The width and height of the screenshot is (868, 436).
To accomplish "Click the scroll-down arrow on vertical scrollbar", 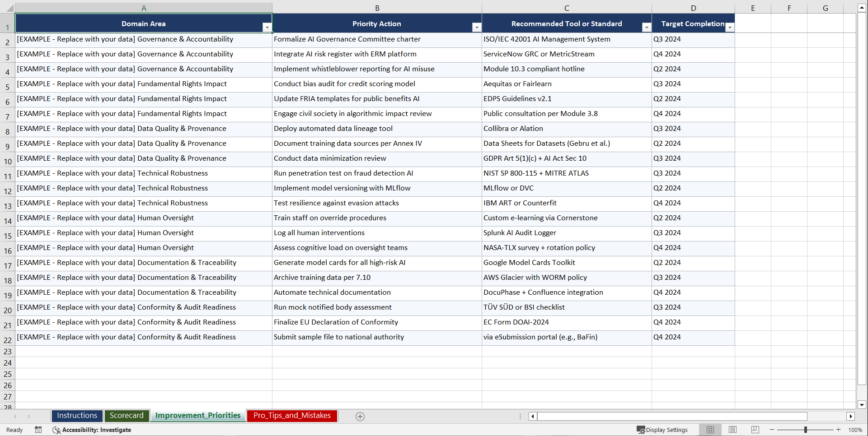I will click(x=862, y=405).
